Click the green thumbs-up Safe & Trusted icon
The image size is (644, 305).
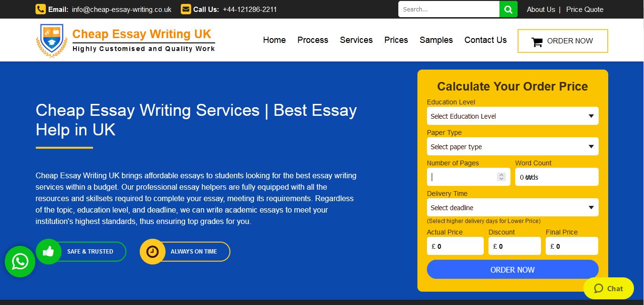tap(49, 251)
